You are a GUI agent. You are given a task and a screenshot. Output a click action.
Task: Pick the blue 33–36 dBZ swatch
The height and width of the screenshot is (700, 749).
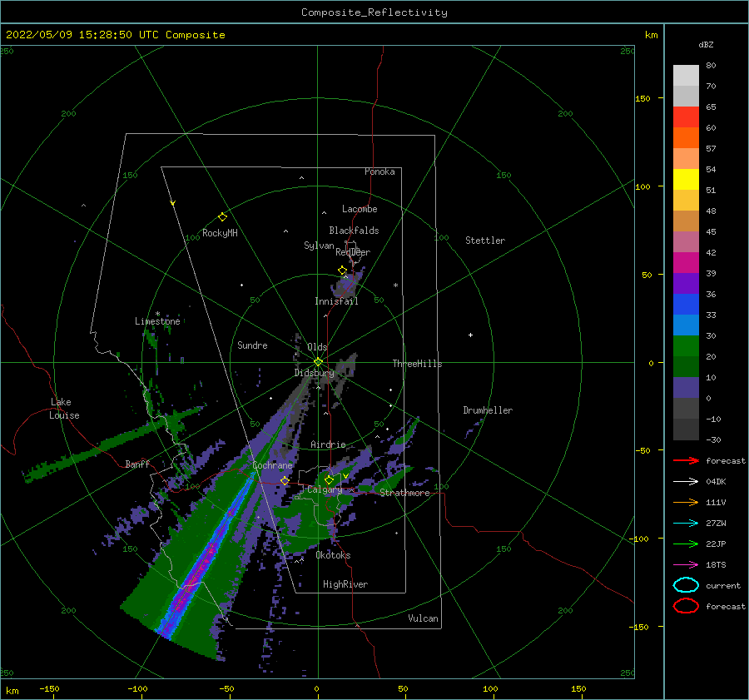point(686,305)
